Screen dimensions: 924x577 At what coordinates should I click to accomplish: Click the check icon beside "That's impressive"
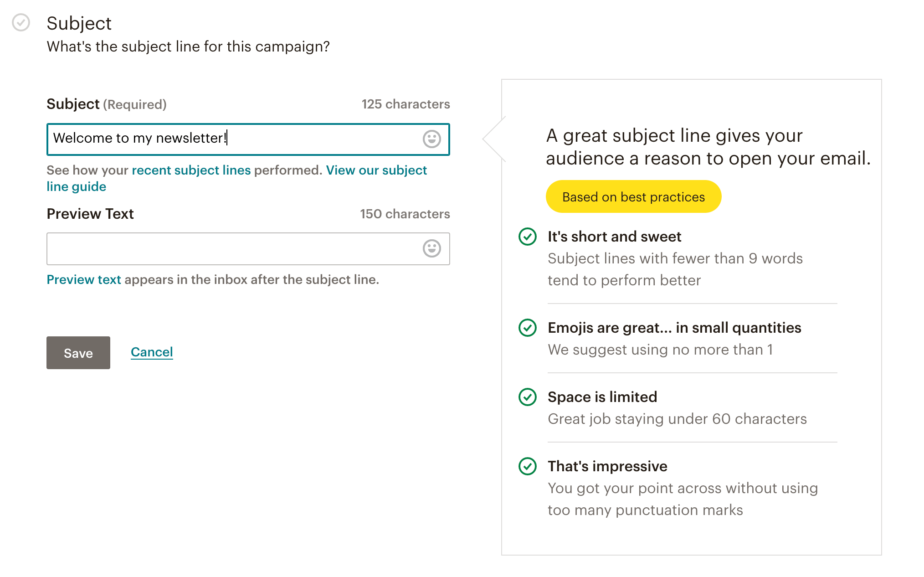[528, 466]
